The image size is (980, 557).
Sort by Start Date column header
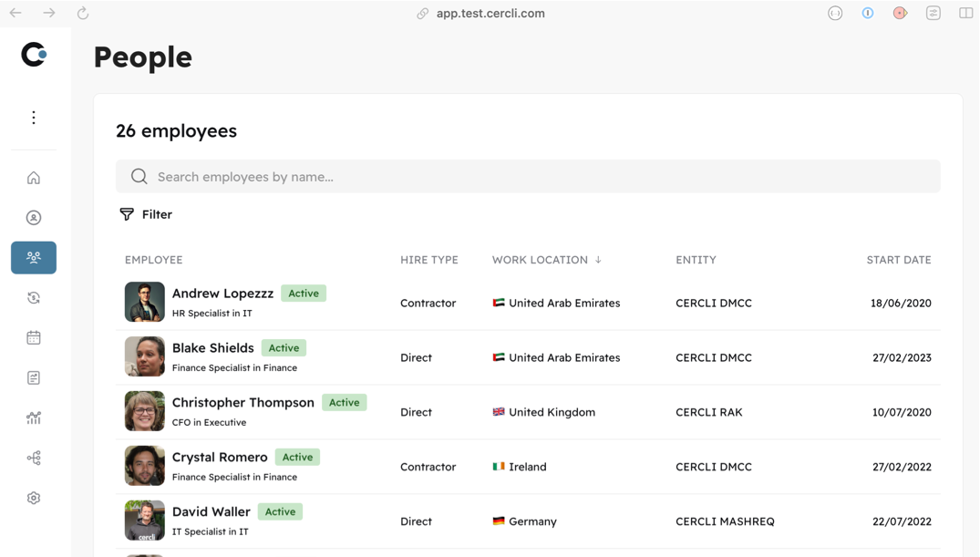click(x=899, y=260)
